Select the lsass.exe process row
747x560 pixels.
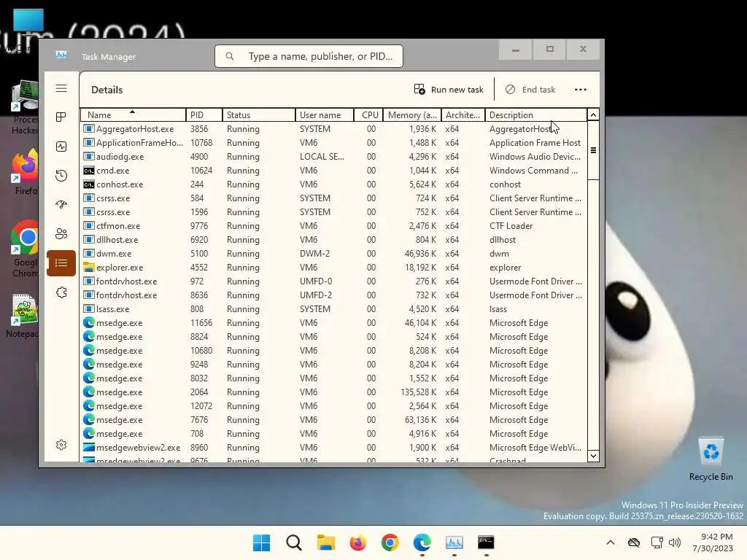pos(333,309)
